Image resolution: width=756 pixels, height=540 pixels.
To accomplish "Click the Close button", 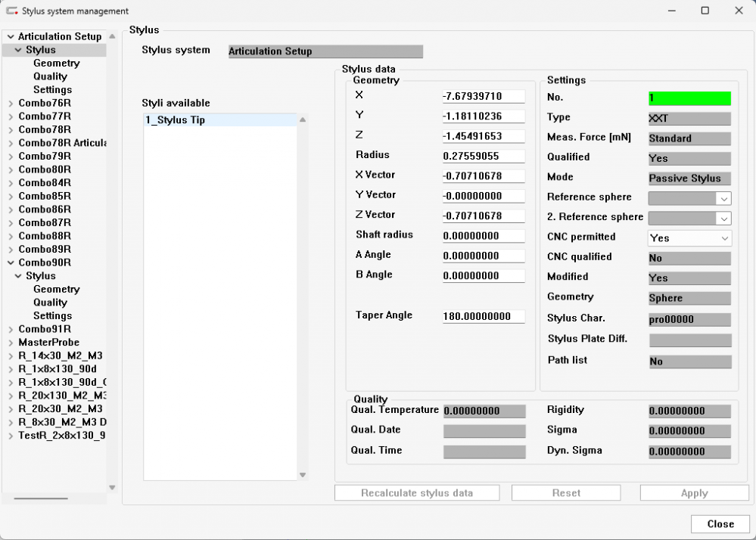I will click(720, 524).
